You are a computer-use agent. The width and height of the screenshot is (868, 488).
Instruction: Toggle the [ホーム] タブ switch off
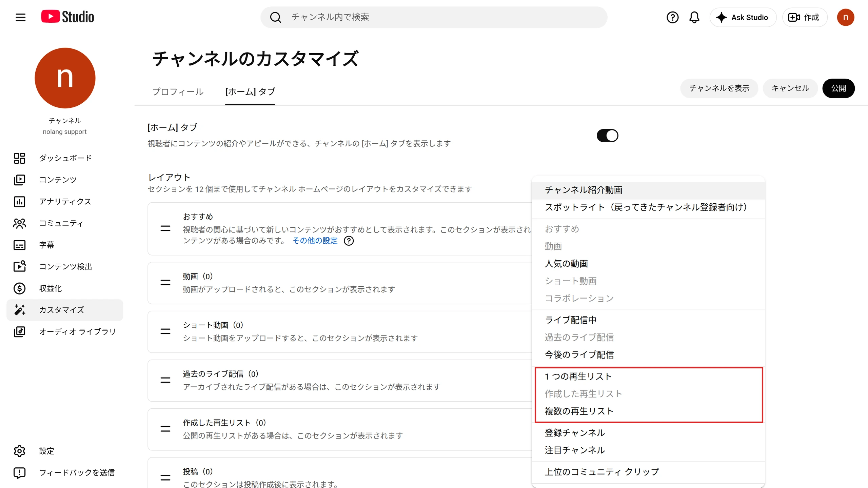[607, 136]
